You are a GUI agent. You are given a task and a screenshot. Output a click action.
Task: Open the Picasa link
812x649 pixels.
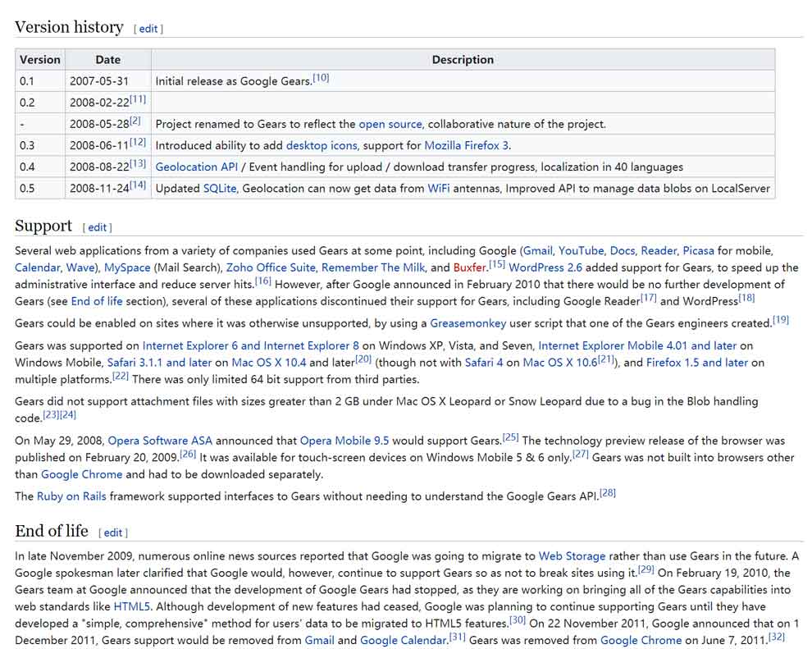699,251
